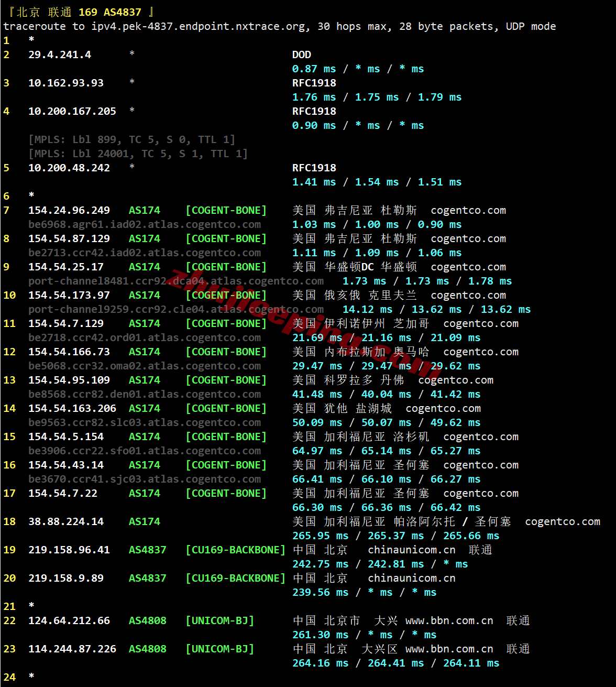Click IP address 38.88.224.14
Image resolution: width=616 pixels, height=687 pixels.
(66, 521)
